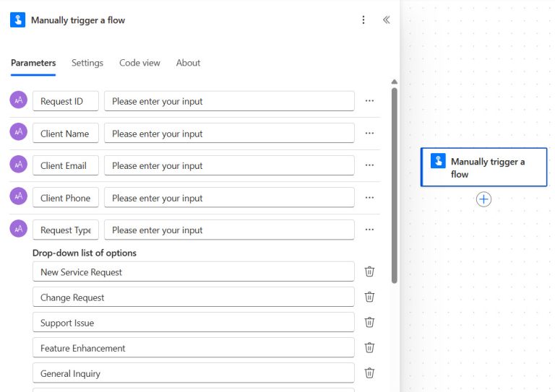Viewport: 555px width, 392px height.
Task: Click the Manually trigger a flow header icon
Action: [x=17, y=19]
